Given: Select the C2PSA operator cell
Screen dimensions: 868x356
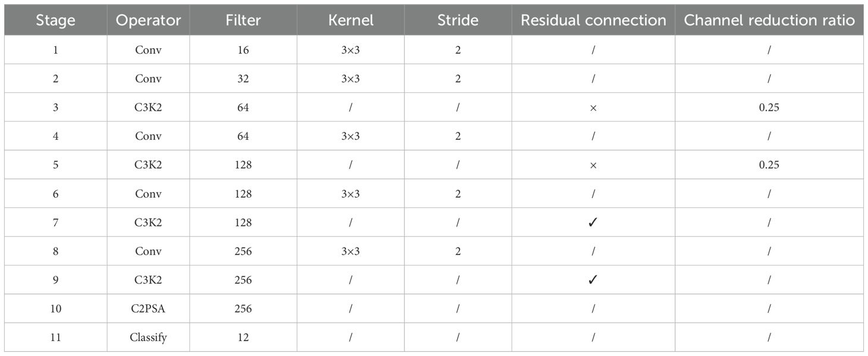Looking at the screenshot, I should pyautogui.click(x=148, y=309).
